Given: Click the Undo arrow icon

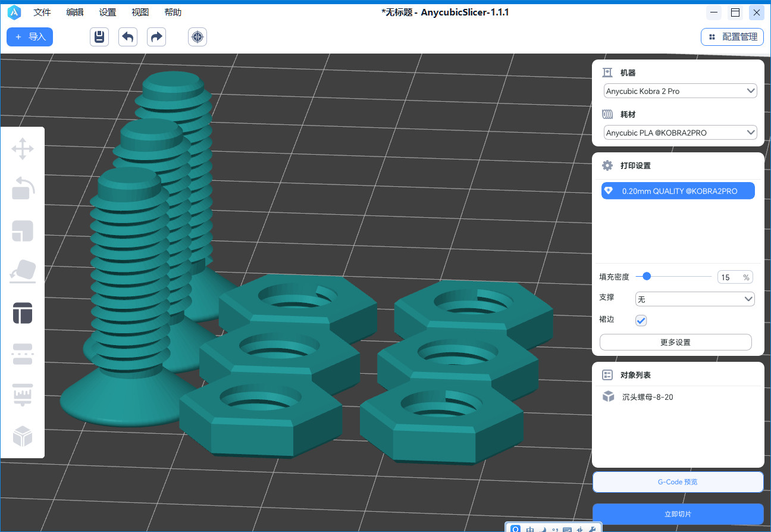Looking at the screenshot, I should point(128,37).
